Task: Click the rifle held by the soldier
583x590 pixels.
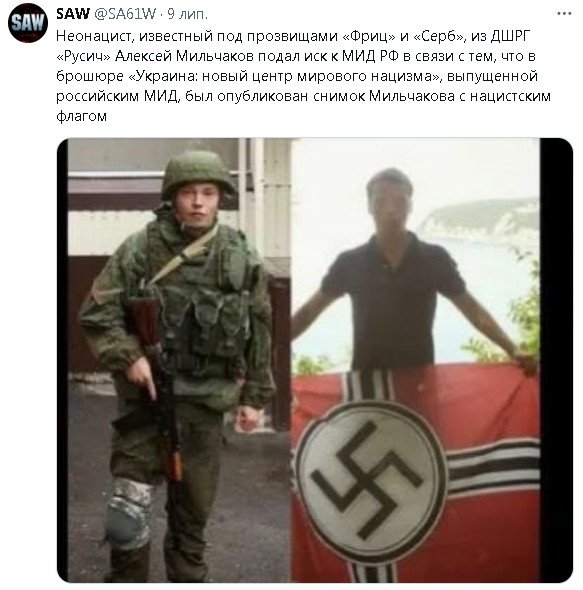Action: [156, 384]
